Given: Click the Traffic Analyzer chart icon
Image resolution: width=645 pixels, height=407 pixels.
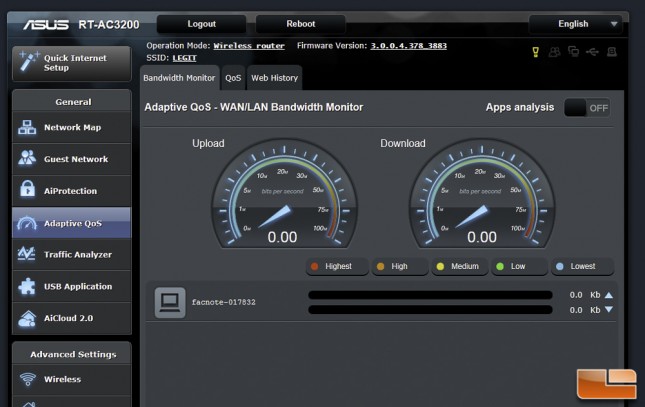Looking at the screenshot, I should point(27,254).
